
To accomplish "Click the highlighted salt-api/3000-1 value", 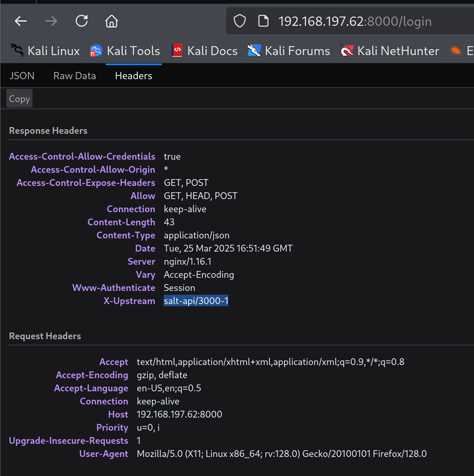I will tap(196, 301).
